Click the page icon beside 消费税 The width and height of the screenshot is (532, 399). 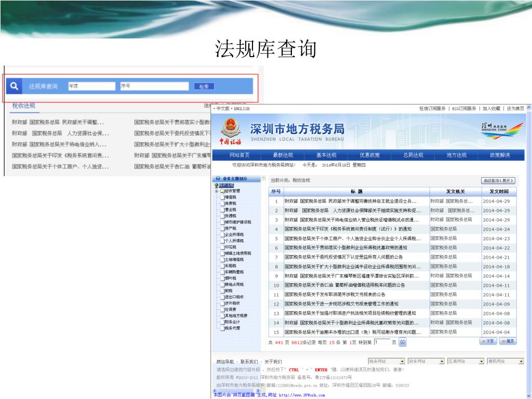coord(222,204)
